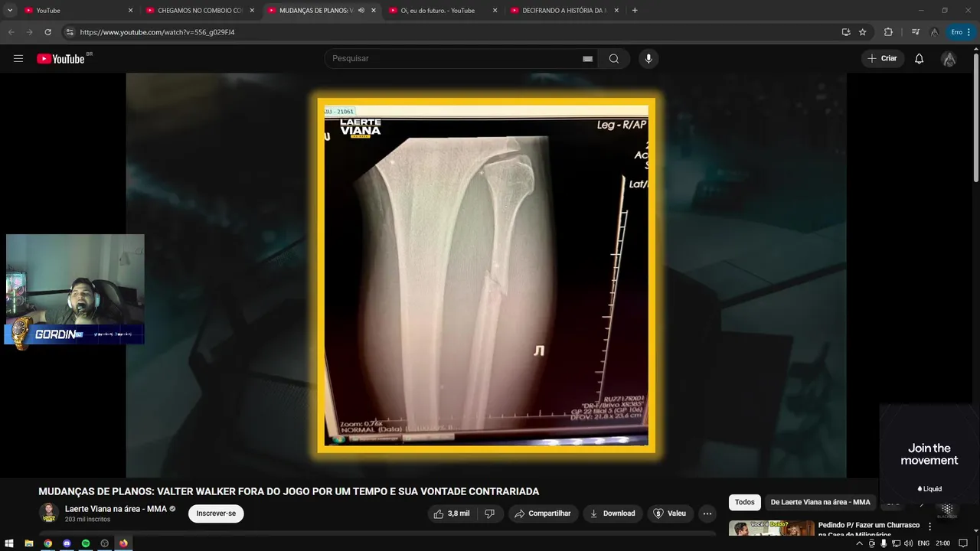View site information for the address bar
The height and width of the screenshot is (551, 980).
[70, 32]
